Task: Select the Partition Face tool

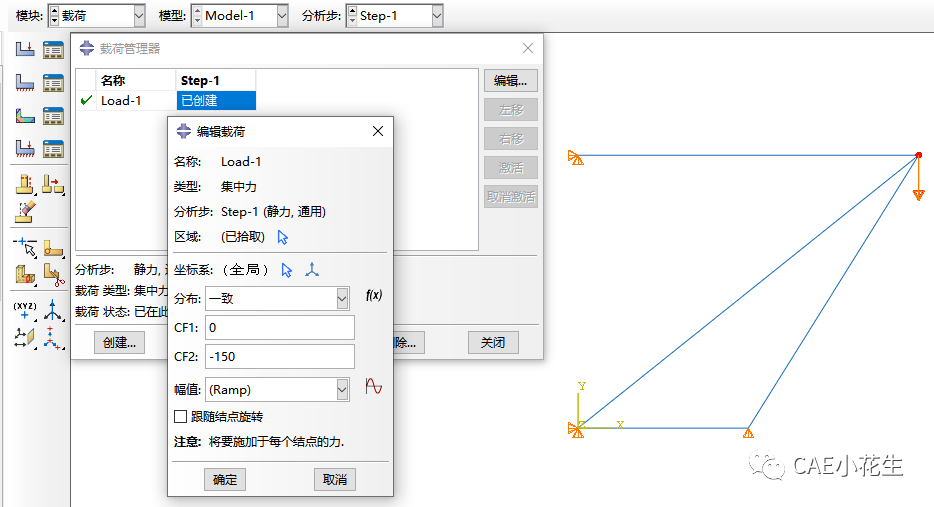Action: 53,248
